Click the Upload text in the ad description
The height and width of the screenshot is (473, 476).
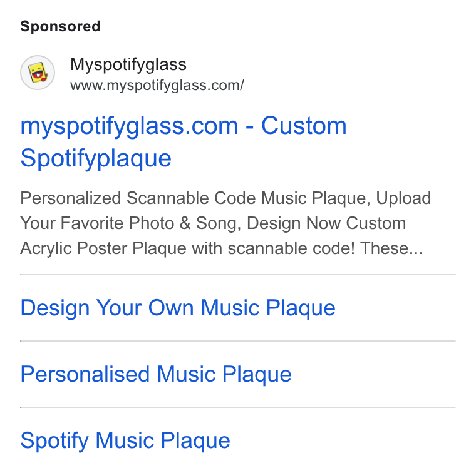pos(403,198)
